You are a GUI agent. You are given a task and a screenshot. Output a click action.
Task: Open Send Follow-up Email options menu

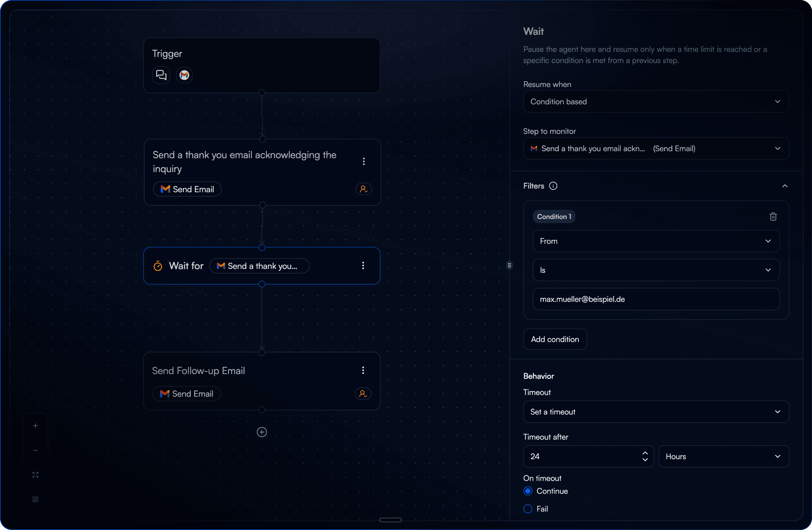(363, 370)
